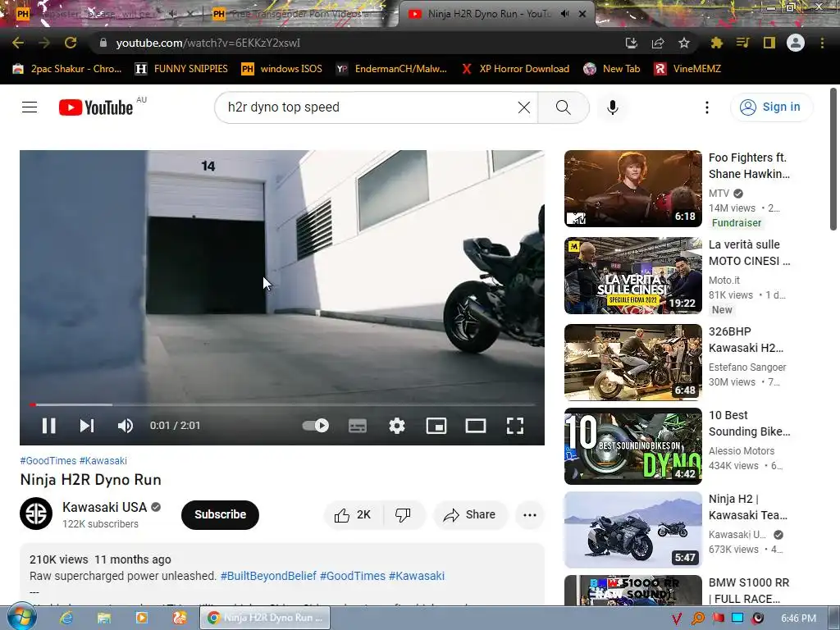The height and width of the screenshot is (630, 840).
Task: Open BMW S1000 RR video title
Action: click(749, 591)
